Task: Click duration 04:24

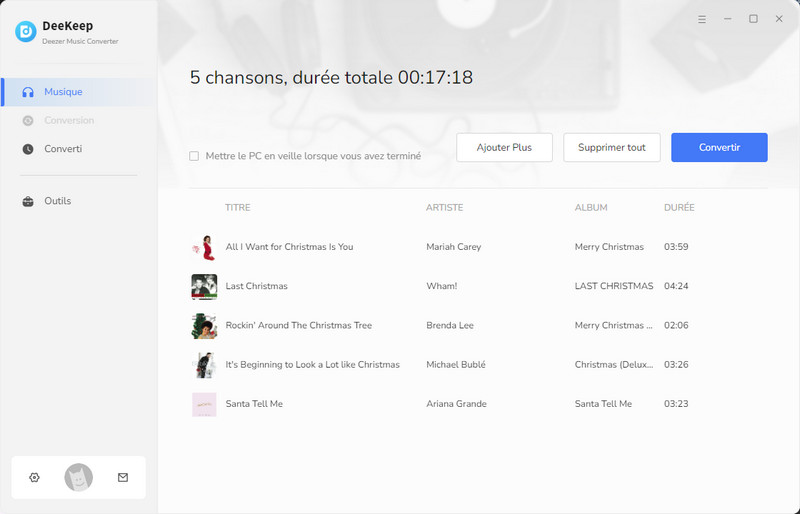Action: click(x=676, y=286)
